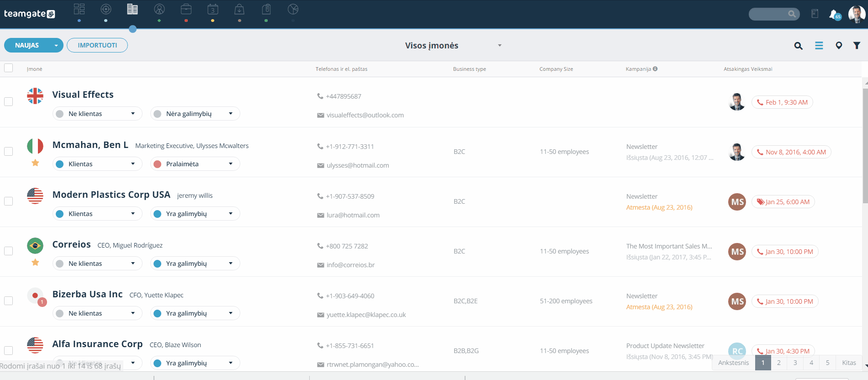Open the bookmark book icon in header
Image resolution: width=868 pixels, height=380 pixels.
point(815,14)
